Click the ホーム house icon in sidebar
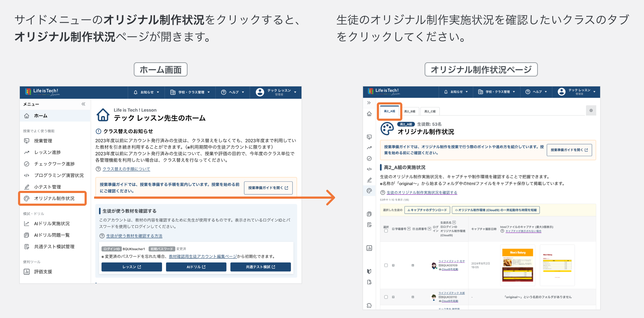Image resolution: width=644 pixels, height=318 pixels. coord(27,116)
